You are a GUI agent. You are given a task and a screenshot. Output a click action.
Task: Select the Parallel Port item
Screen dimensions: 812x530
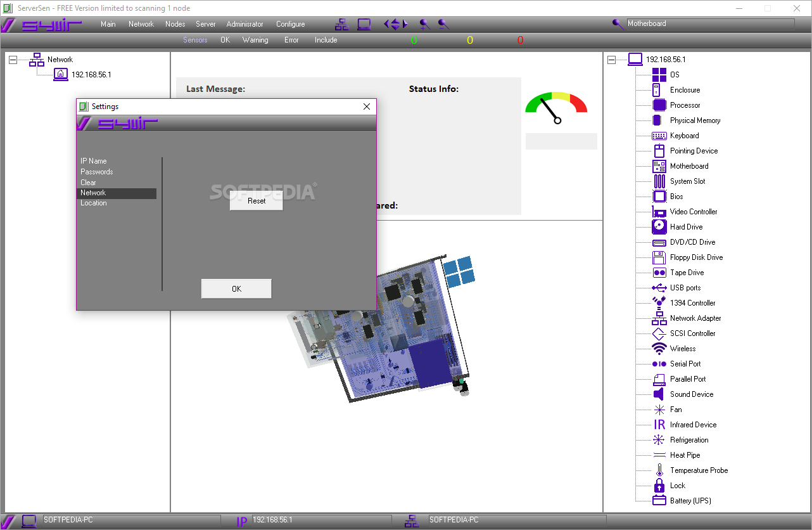point(688,379)
